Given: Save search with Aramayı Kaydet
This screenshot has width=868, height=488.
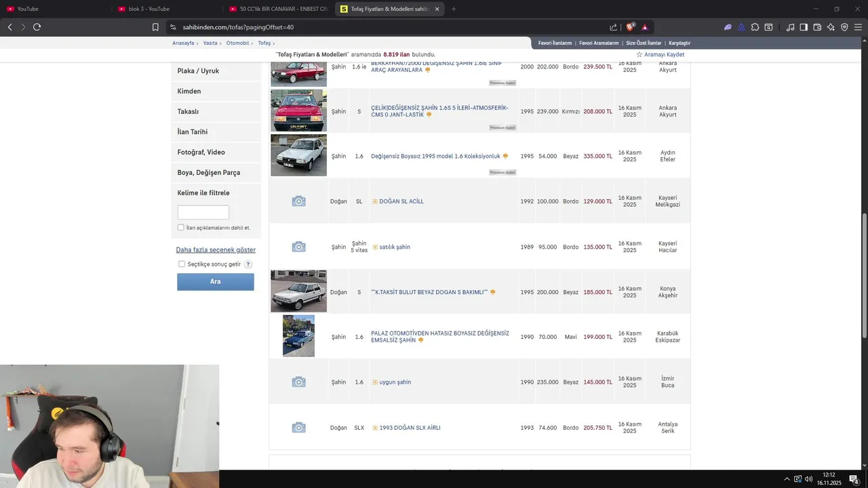Looking at the screenshot, I should coord(664,54).
